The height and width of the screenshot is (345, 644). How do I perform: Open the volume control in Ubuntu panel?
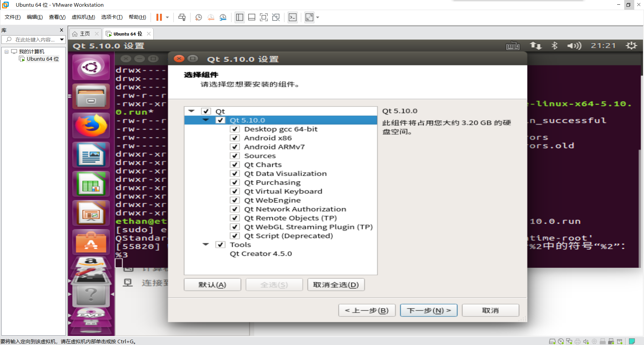coord(574,46)
